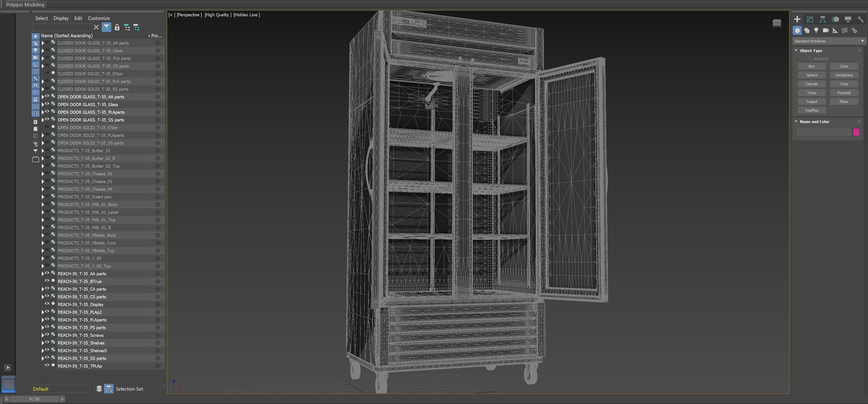Expand OPEN DOOR GLASS_T-35_SS parts tree row

(x=43, y=120)
